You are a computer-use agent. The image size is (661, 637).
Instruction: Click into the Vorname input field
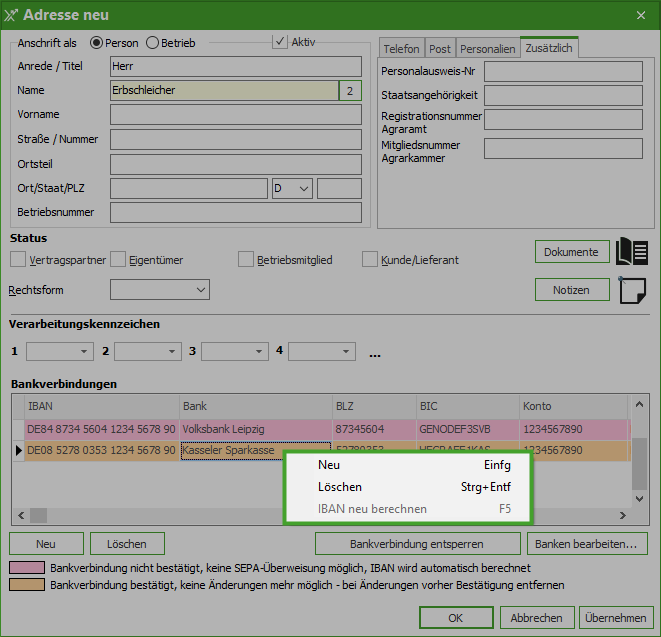coord(235,115)
